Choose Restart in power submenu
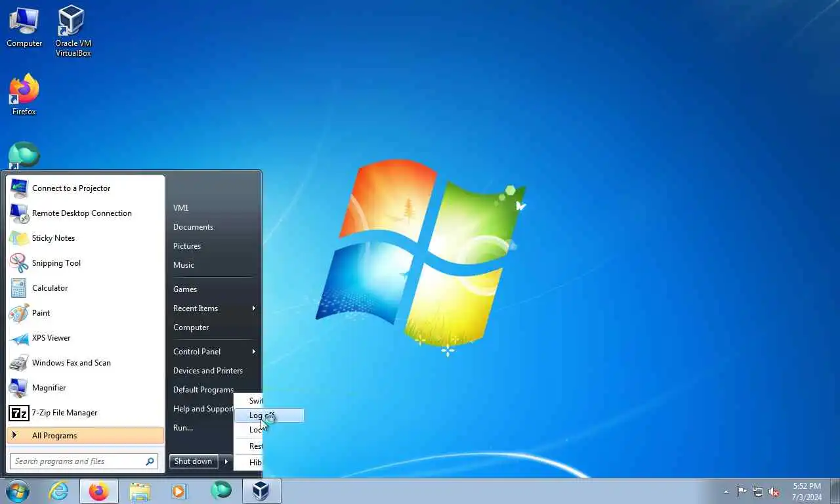This screenshot has width=840, height=504. click(x=249, y=446)
